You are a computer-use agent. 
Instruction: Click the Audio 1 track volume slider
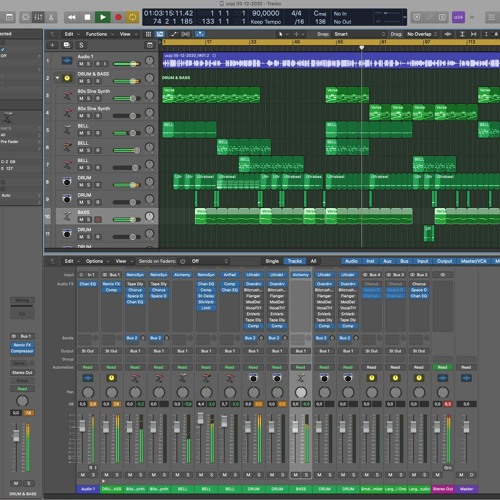pyautogui.click(x=126, y=64)
